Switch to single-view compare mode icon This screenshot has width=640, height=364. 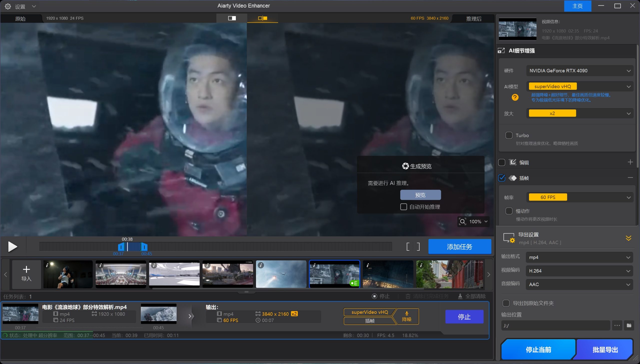pos(232,18)
